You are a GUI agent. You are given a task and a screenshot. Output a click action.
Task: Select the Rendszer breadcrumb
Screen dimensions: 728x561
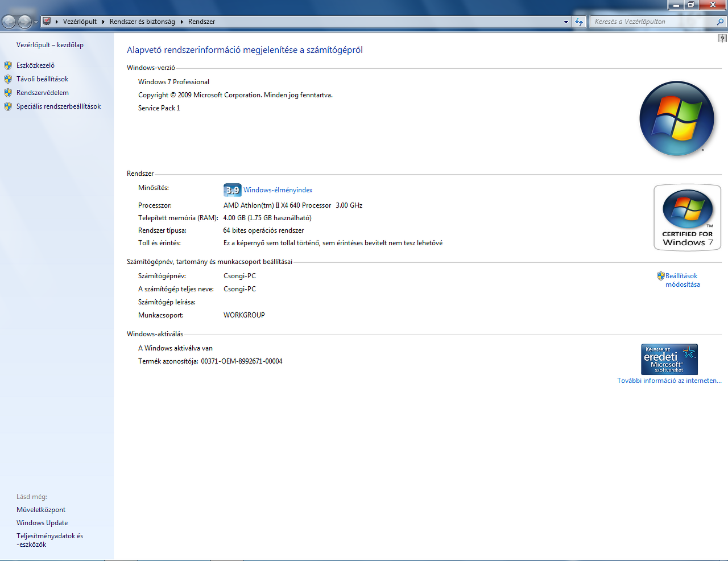tap(201, 22)
